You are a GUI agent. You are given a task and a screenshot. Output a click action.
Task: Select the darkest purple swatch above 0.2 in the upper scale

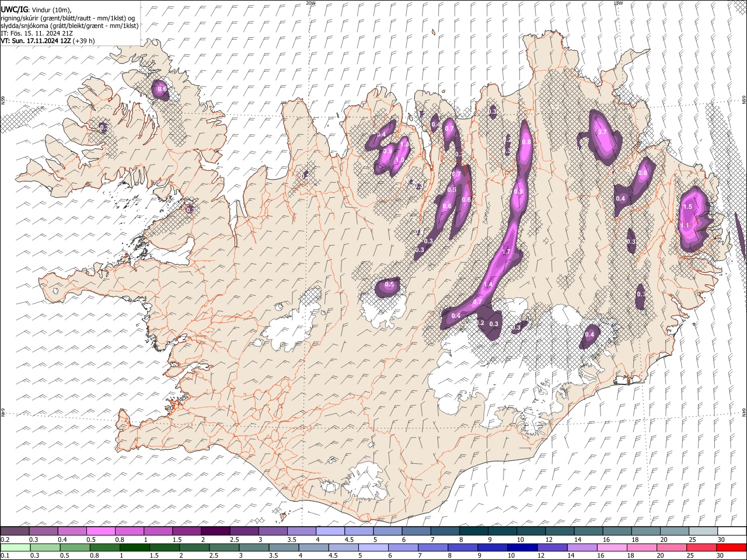pos(15,531)
